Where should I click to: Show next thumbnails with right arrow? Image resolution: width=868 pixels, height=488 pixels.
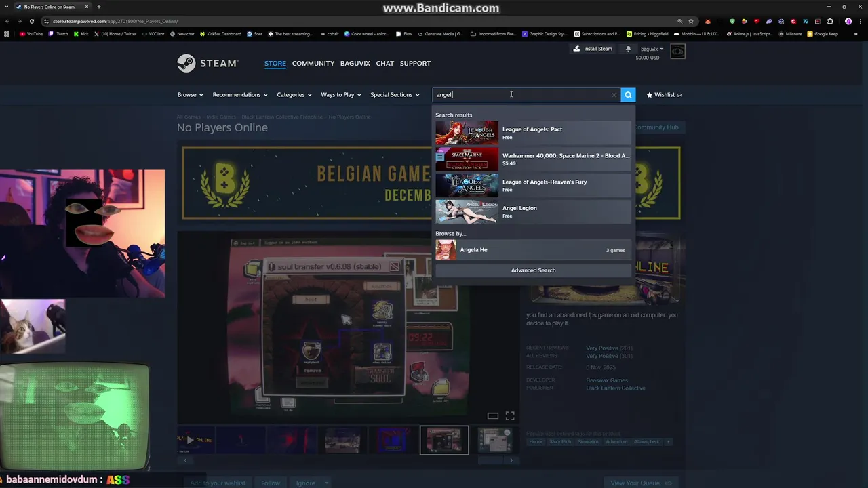(x=511, y=460)
